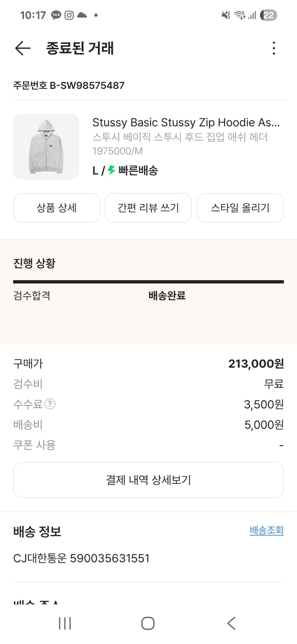The width and height of the screenshot is (297, 644).
Task: Tap the fee help question mark icon
Action: pos(50,404)
